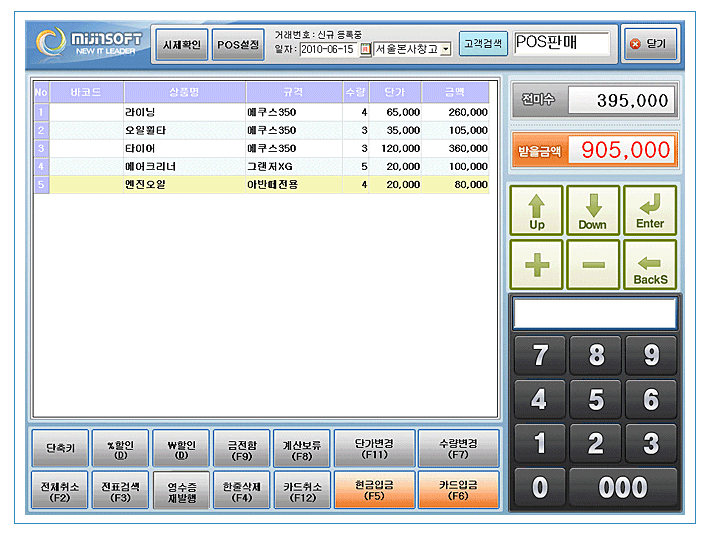The image size is (710, 535).
Task: Click the 그랜저XG spec cell
Action: pos(293,167)
